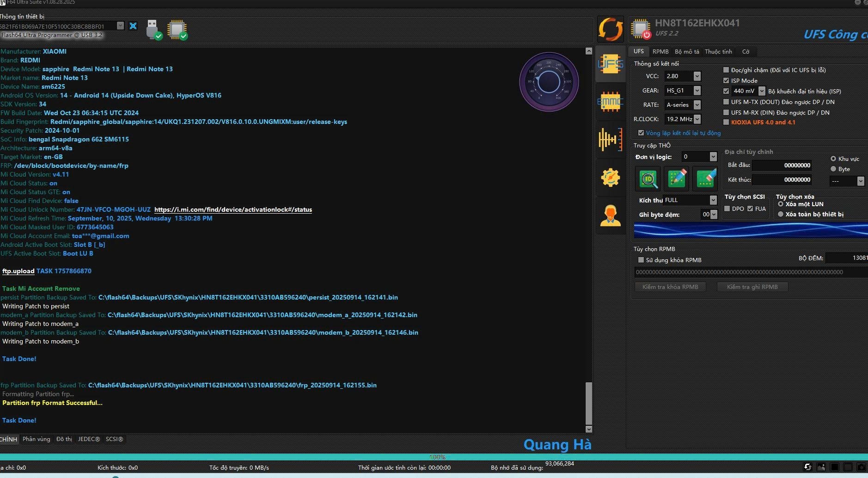
Task: Click the teal 100% progress bar
Action: coord(434,457)
